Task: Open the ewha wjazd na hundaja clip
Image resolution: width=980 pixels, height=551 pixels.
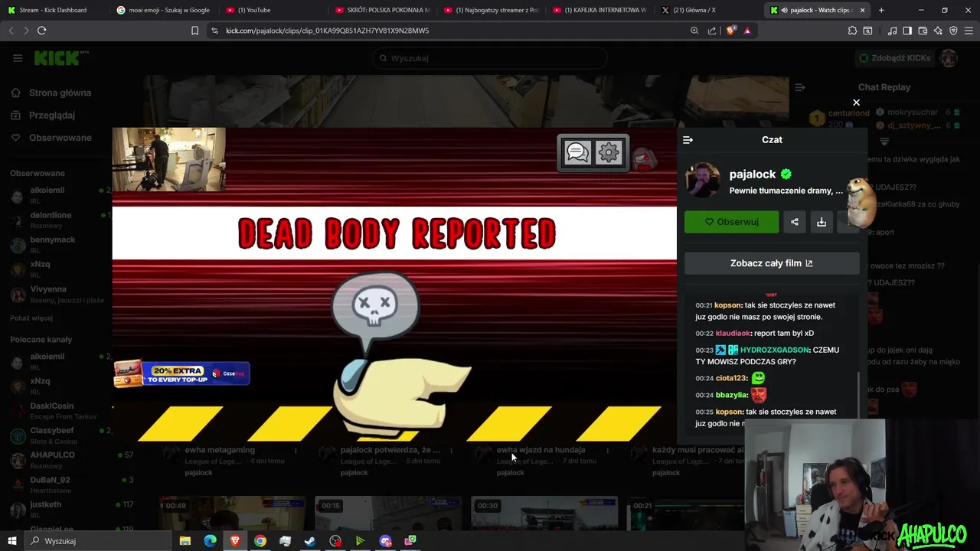Action: pos(541,450)
